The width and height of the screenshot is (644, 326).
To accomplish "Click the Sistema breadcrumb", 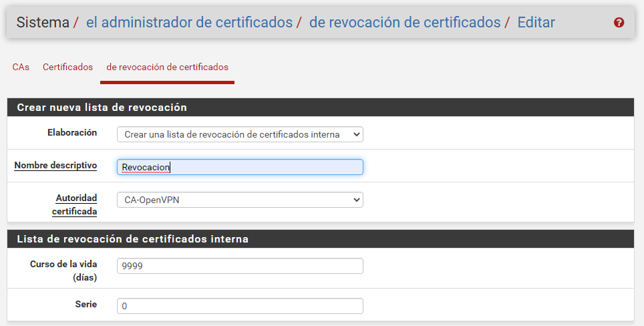I will 43,23.
